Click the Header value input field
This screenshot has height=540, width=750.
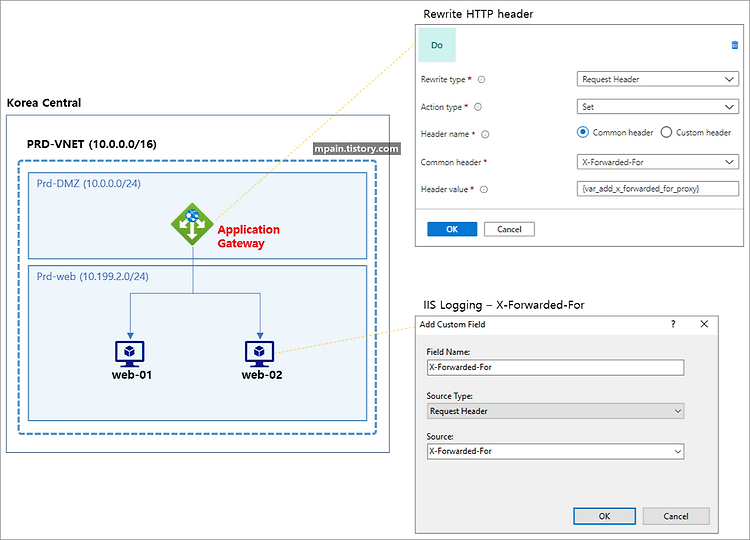(x=658, y=188)
